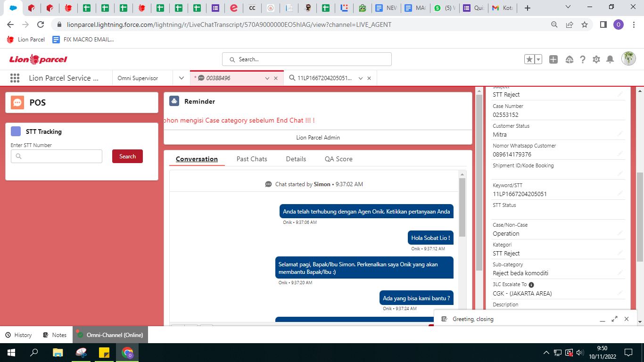Click the Enter STT Number field
The width and height of the screenshot is (644, 362).
(57, 156)
